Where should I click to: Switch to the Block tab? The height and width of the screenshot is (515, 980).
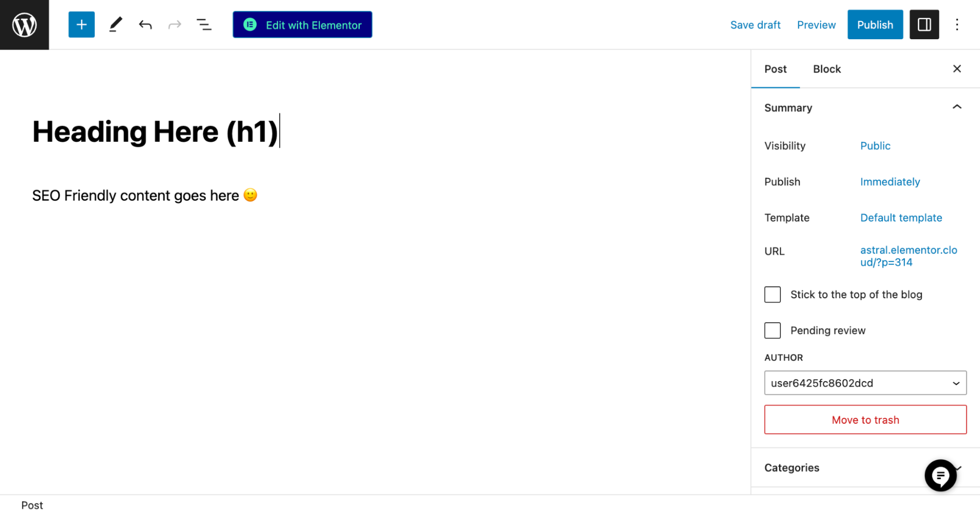[x=827, y=69]
